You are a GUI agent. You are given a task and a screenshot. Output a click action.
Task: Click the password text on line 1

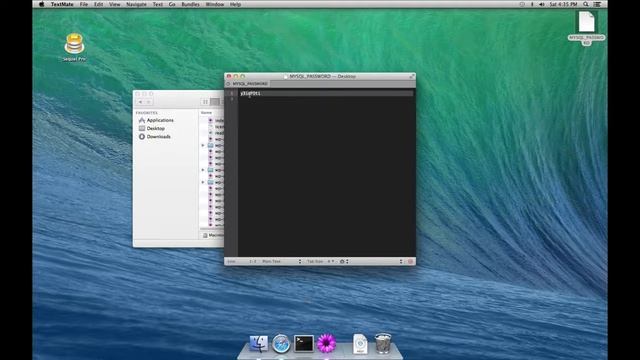(x=250, y=93)
